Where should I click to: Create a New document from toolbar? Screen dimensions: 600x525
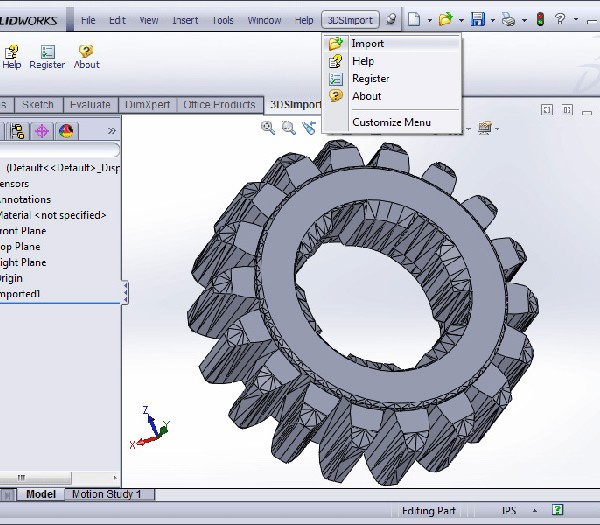pyautogui.click(x=414, y=19)
